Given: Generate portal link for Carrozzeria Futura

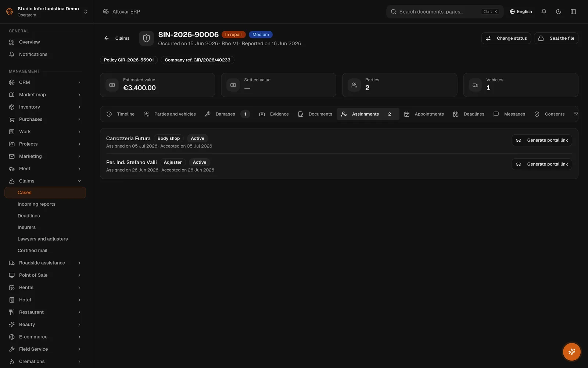Looking at the screenshot, I should tap(542, 140).
